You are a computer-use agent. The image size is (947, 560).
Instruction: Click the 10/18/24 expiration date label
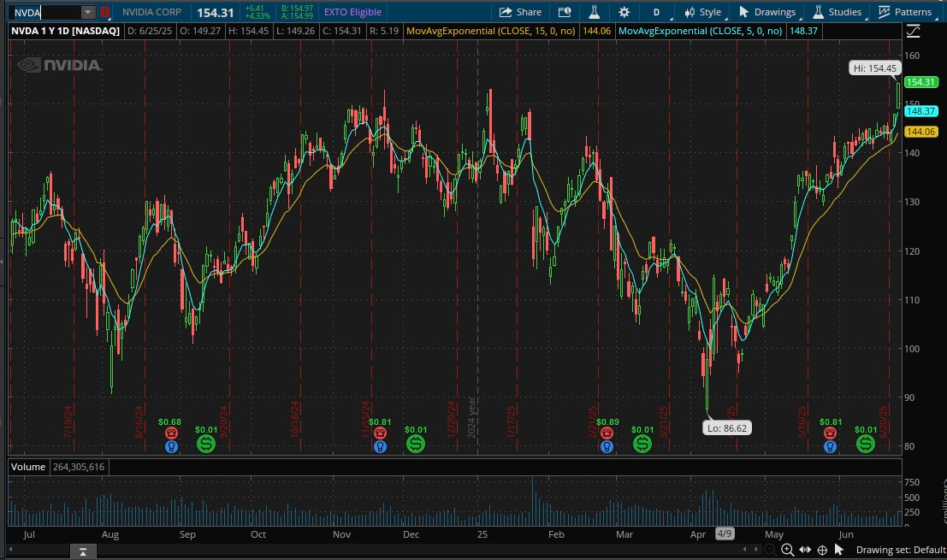click(x=295, y=419)
